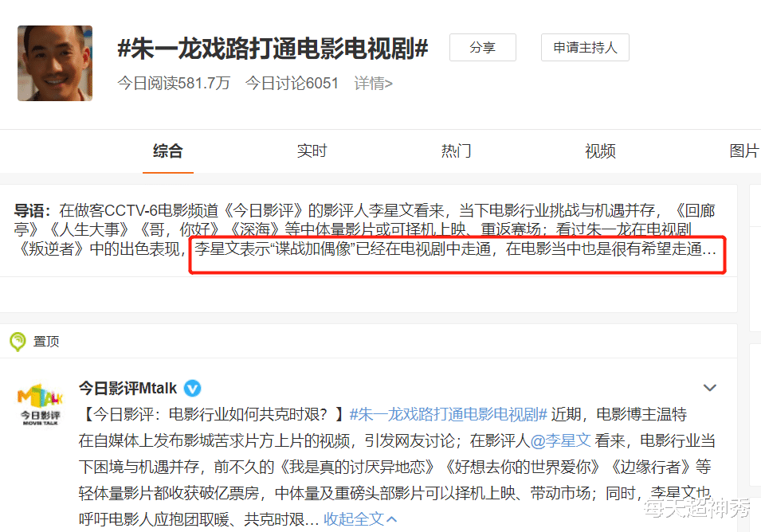Collapse post with 收起全文
The width and height of the screenshot is (761, 532).
click(x=361, y=519)
